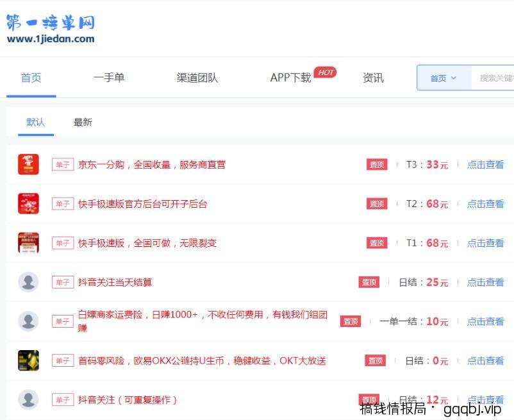Open the 首页 search category dropdown
This screenshot has width=514, height=420.
(x=444, y=78)
